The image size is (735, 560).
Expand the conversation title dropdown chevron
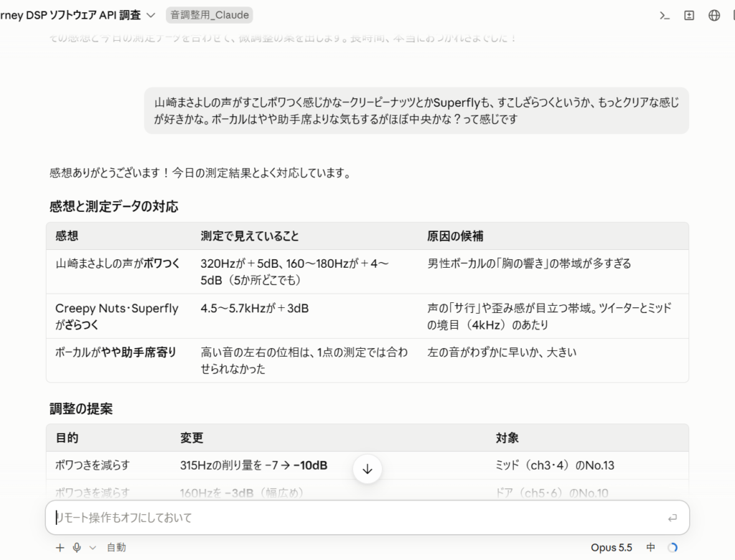(151, 15)
